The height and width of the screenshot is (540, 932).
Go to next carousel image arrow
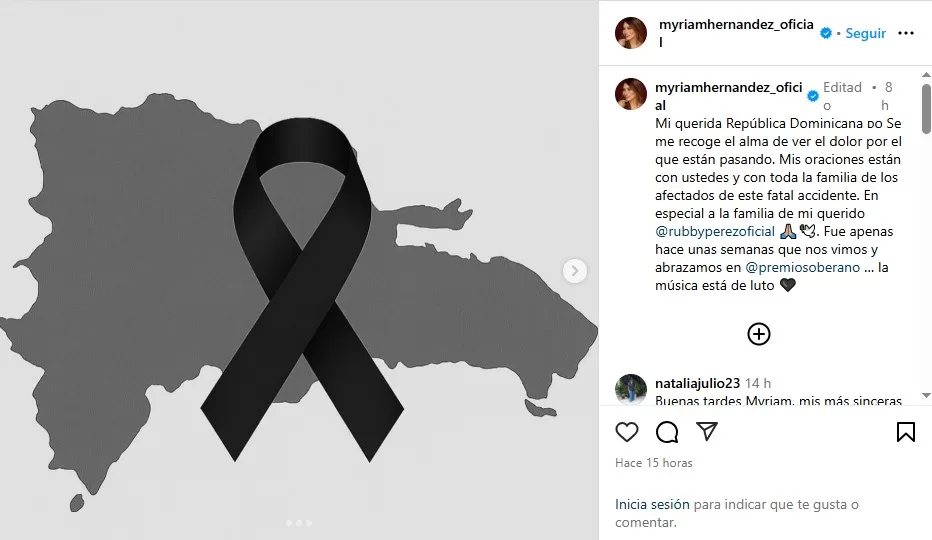575,271
